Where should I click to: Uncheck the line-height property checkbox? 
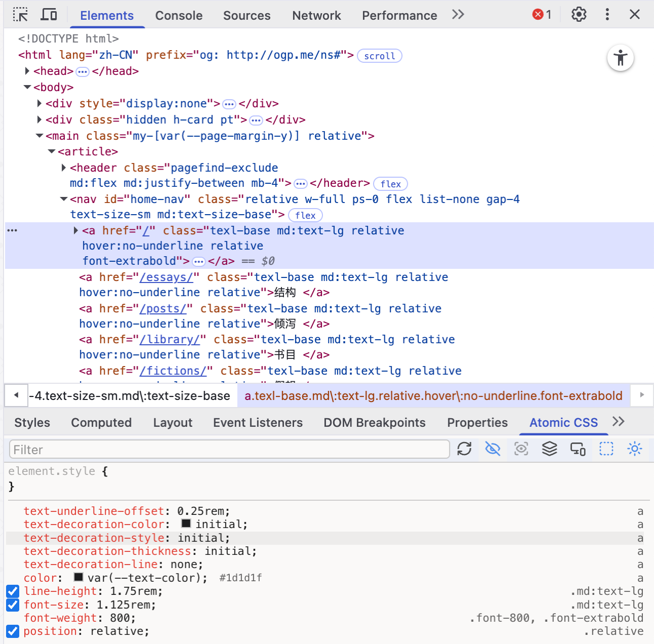click(13, 591)
